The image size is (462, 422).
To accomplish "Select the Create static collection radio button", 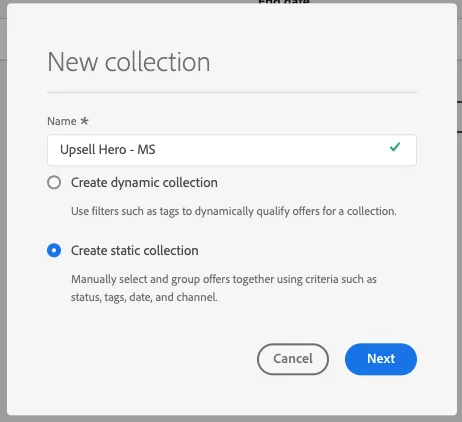I will [x=54, y=250].
